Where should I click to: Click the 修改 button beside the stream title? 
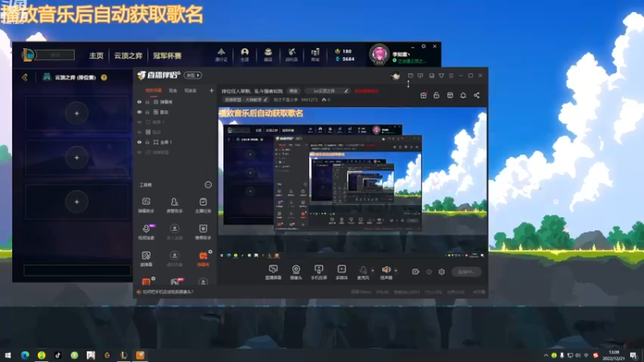pos(293,91)
